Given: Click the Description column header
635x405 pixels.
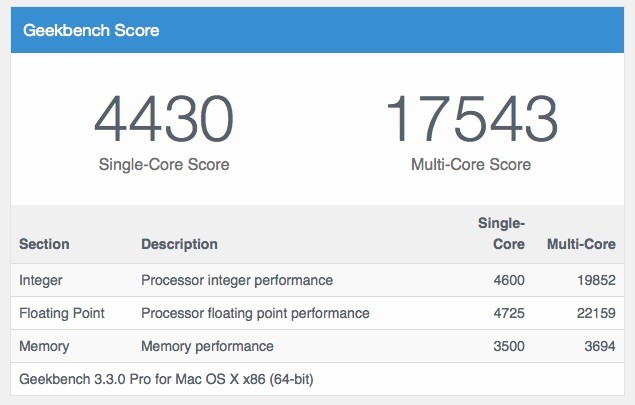Looking at the screenshot, I should click(179, 244).
